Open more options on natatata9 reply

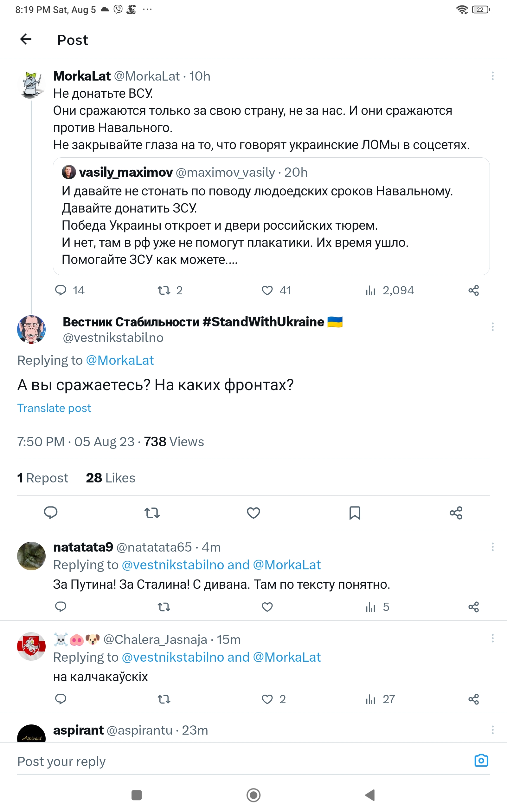(x=492, y=547)
